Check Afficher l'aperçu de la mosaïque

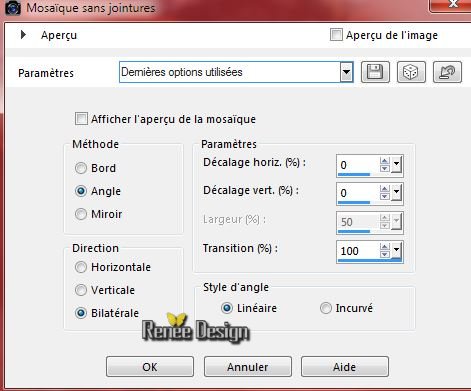[81, 119]
